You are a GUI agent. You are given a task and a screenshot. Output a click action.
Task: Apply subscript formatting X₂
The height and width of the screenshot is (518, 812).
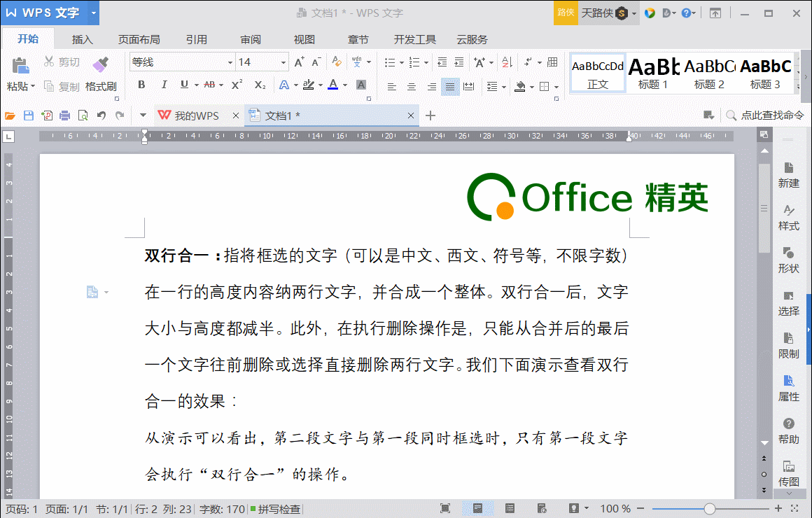click(x=260, y=85)
